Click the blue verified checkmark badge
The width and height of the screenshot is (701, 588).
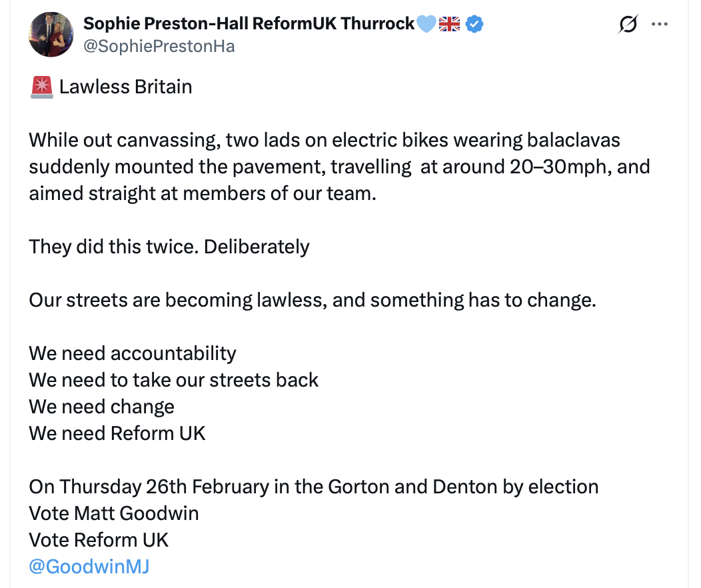pos(474,24)
